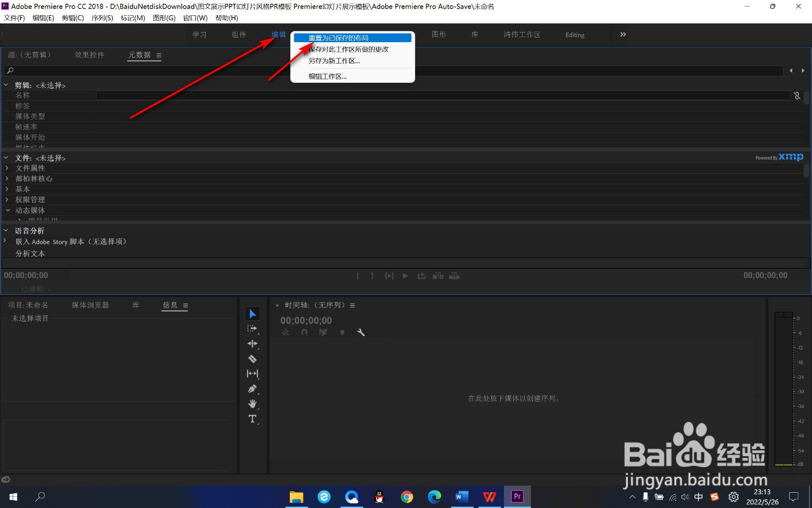Collapse the 语音分析 section
The width and height of the screenshot is (812, 508).
[6, 231]
